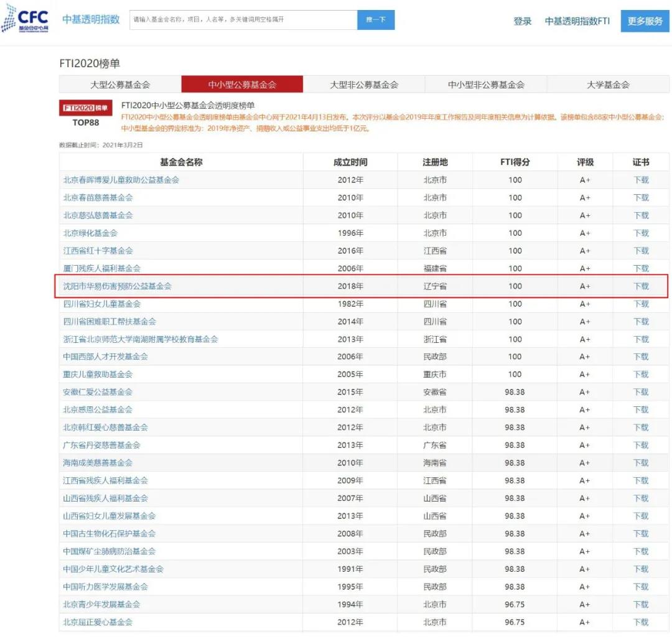Click the 证书 column header
Viewport: 672px width, 639px height.
coord(641,162)
